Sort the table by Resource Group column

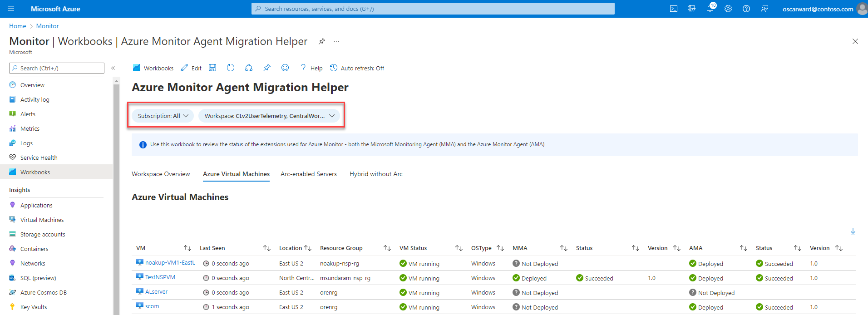tap(387, 248)
